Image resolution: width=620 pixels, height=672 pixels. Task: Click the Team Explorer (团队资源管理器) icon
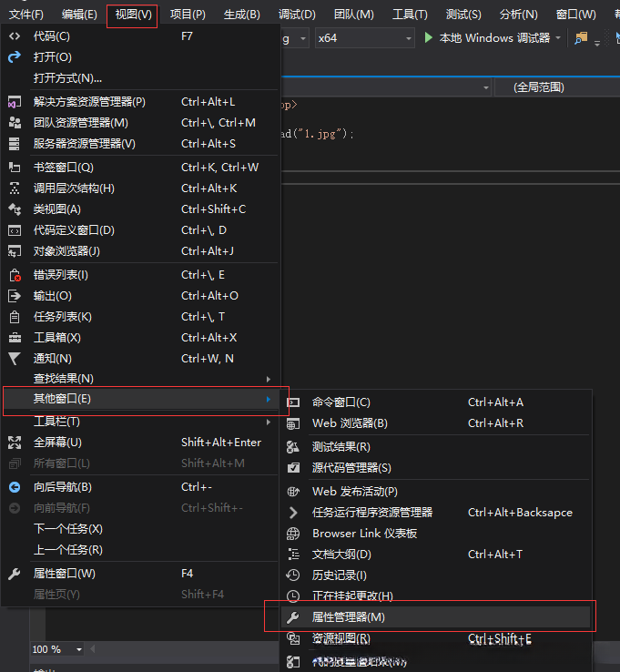(15, 123)
